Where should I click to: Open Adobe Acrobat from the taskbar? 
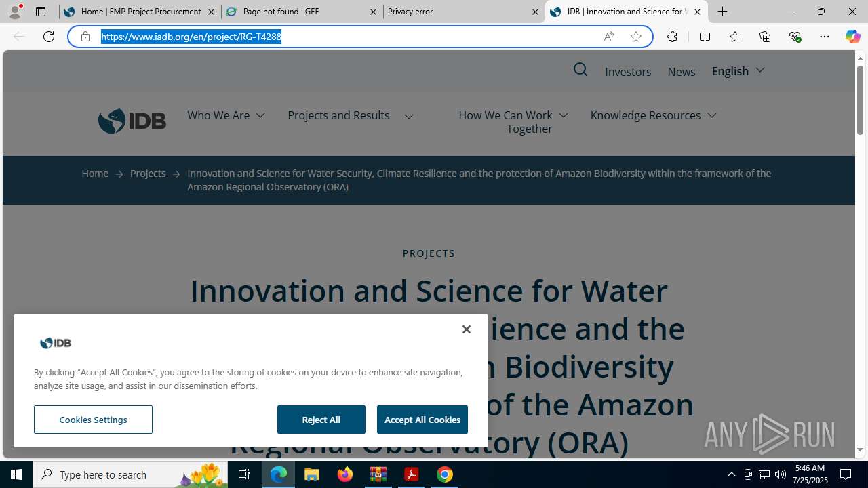pos(412,474)
